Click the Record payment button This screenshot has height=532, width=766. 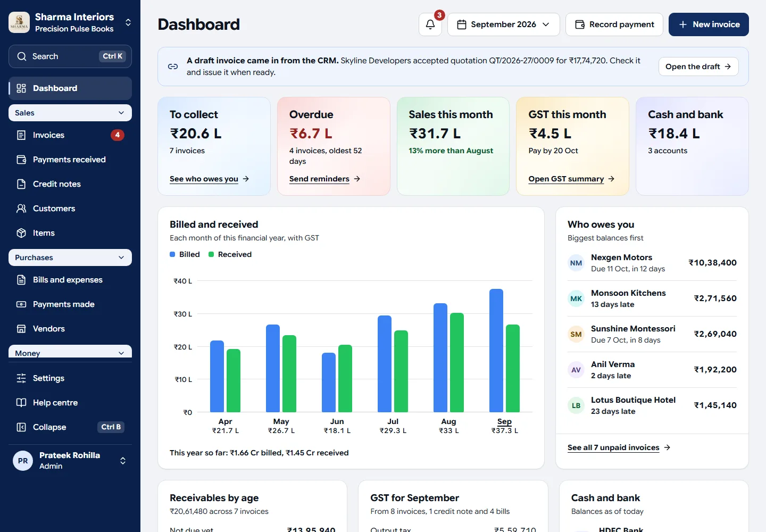[614, 24]
